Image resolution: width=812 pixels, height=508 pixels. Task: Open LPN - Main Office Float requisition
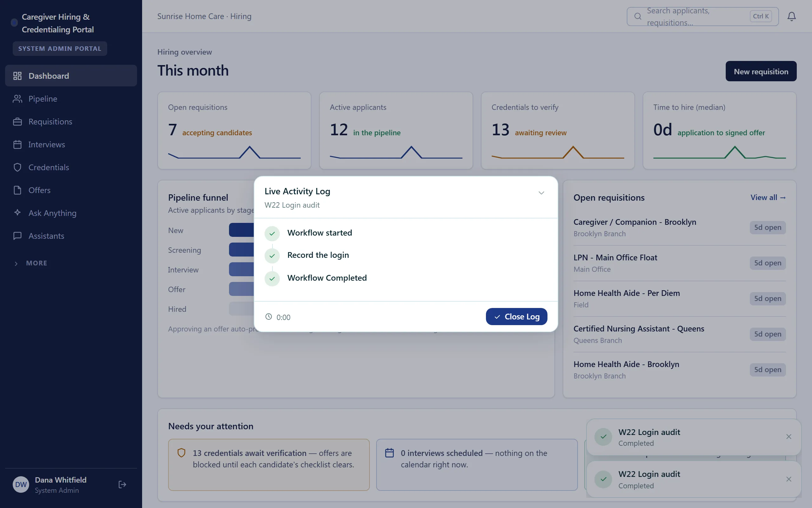(679, 264)
